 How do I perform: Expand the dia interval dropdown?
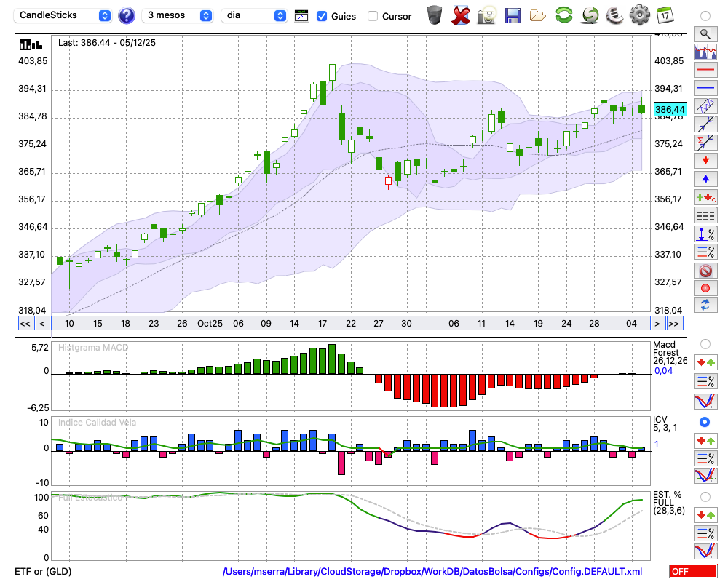tap(255, 15)
